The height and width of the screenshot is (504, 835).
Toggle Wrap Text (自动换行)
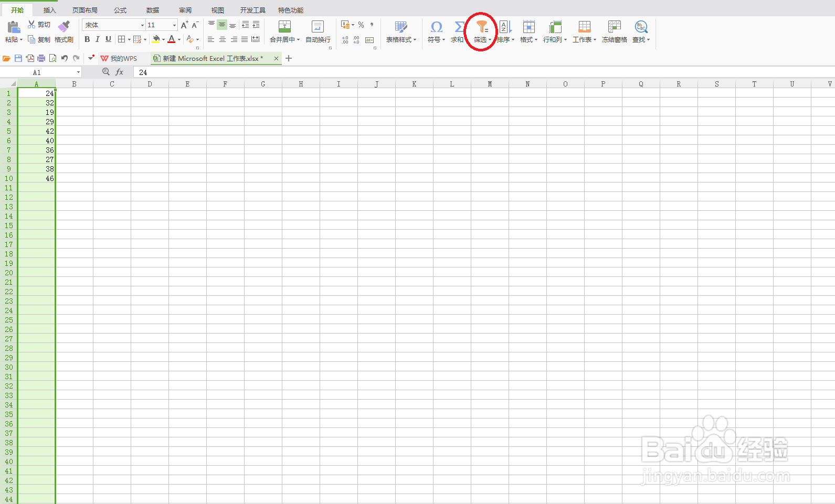pyautogui.click(x=318, y=31)
